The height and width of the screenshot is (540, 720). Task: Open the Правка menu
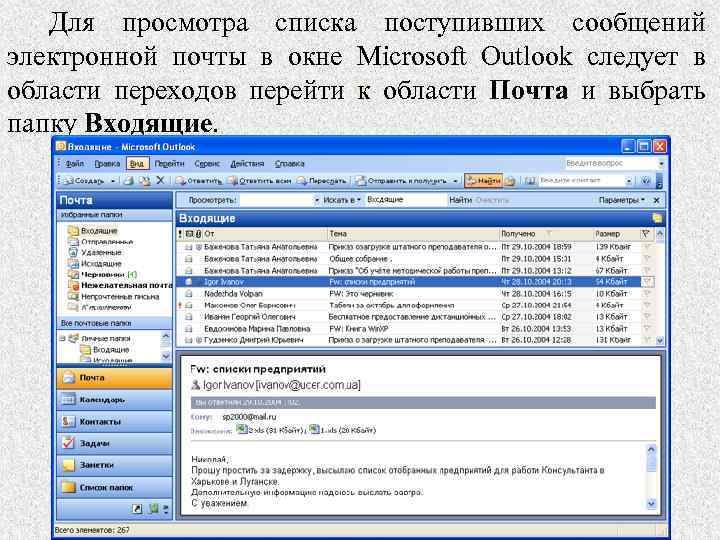tap(107, 163)
